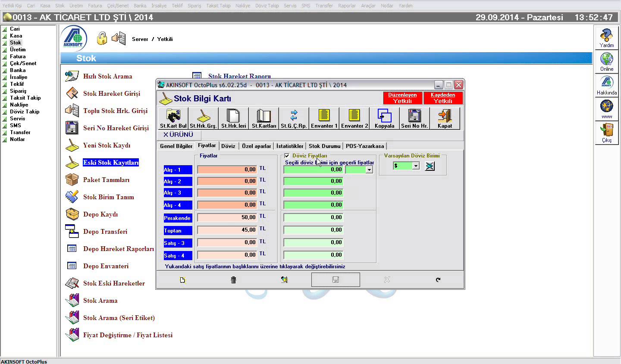This screenshot has width=621, height=364.
Task: Open the POS-Yazarkasa tab
Action: [365, 146]
